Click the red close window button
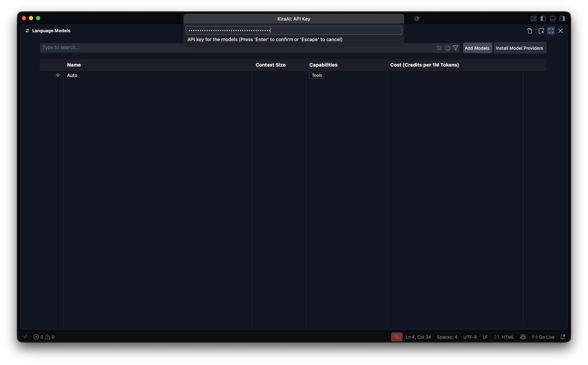The width and height of the screenshot is (588, 365). [x=24, y=18]
